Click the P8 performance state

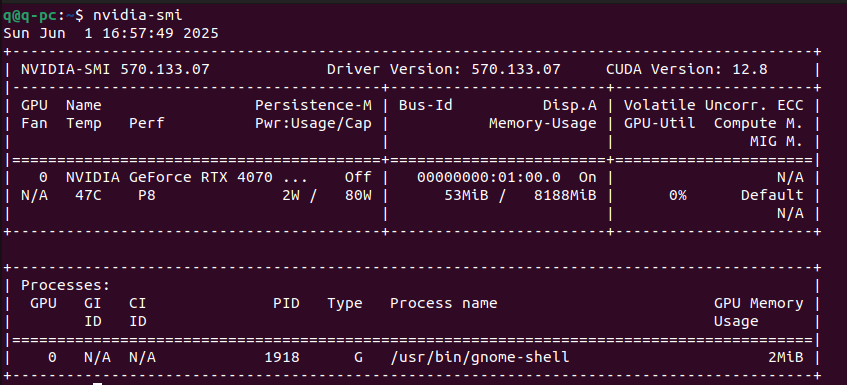coord(146,195)
